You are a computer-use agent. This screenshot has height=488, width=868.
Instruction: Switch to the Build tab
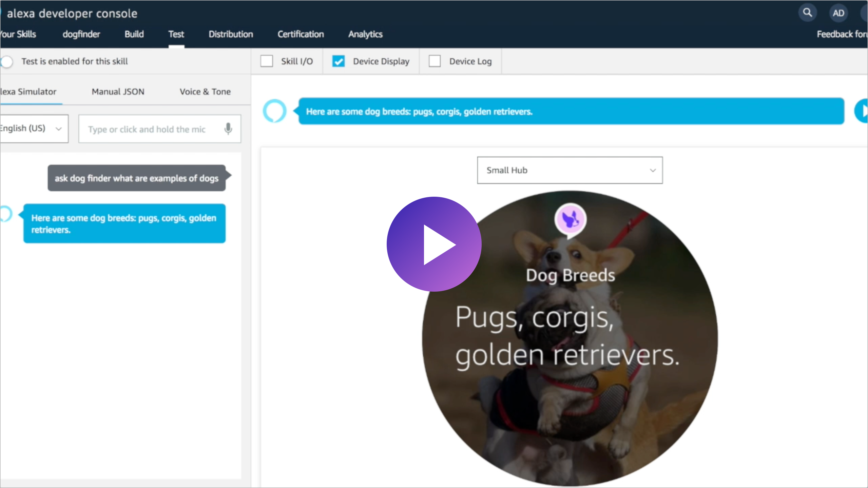click(x=134, y=34)
